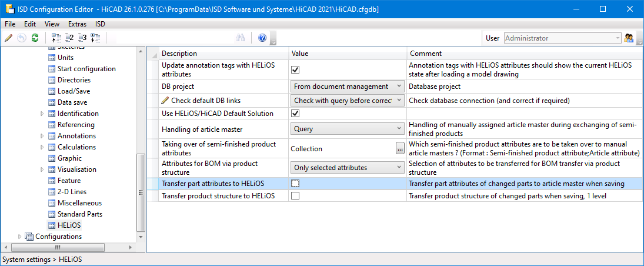
Task: Select Standard Parts in the tree
Action: click(x=79, y=214)
